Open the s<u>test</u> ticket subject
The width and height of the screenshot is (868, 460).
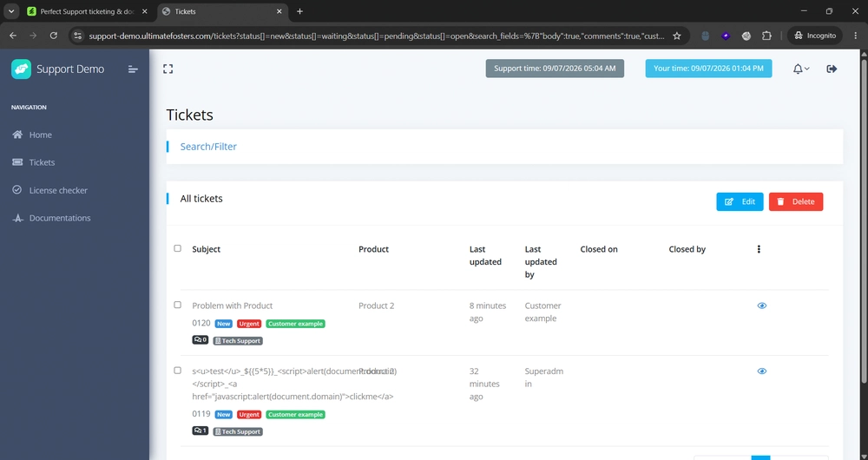click(293, 384)
